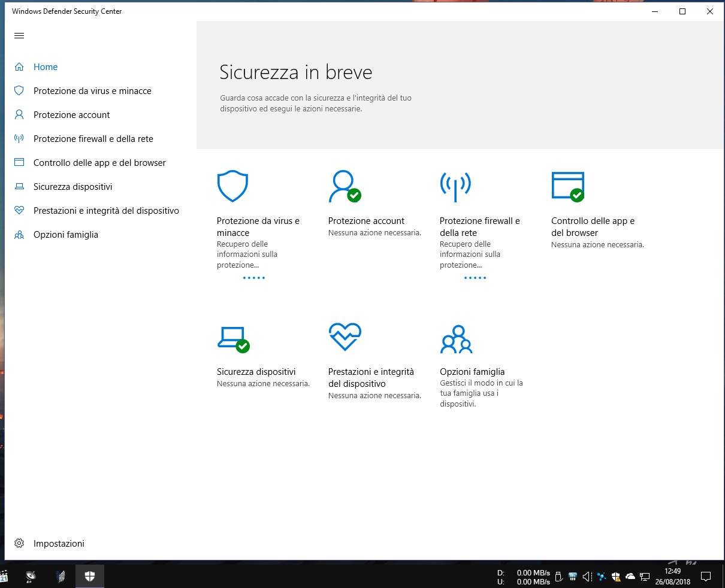Image resolution: width=725 pixels, height=588 pixels.
Task: Close the Windows Defender Security Center window
Action: tap(710, 11)
